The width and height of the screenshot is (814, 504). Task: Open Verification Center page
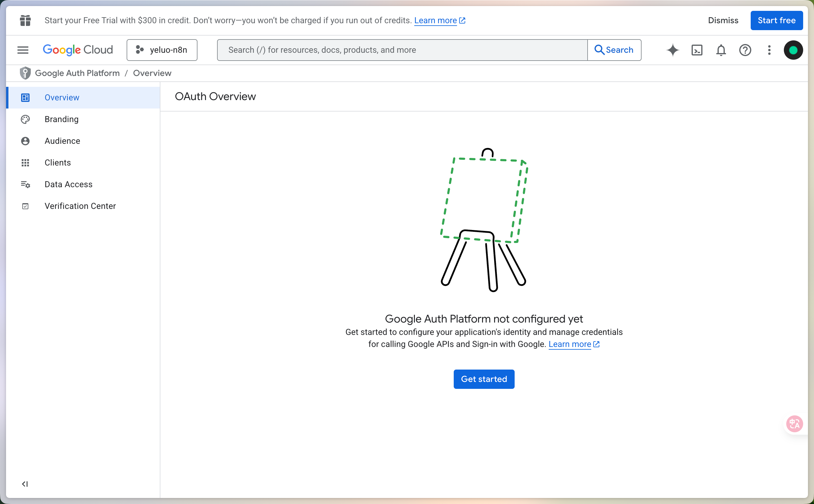tap(80, 206)
